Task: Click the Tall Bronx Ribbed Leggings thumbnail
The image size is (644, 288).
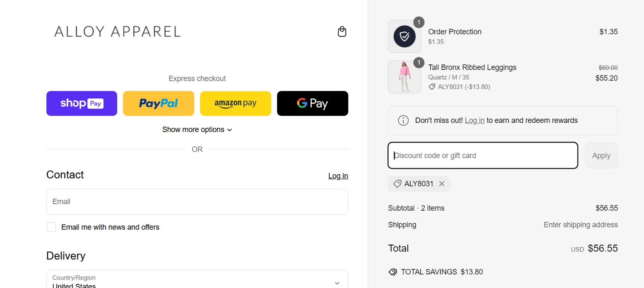Action: [x=404, y=77]
